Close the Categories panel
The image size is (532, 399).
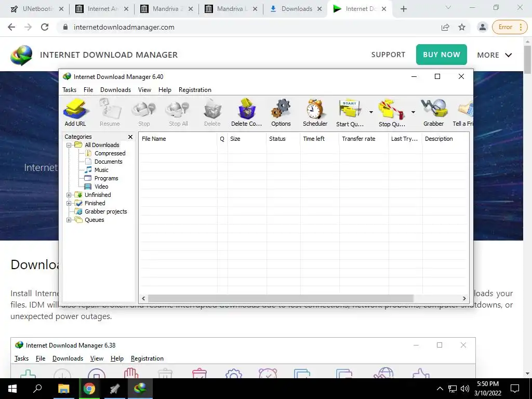pyautogui.click(x=130, y=137)
